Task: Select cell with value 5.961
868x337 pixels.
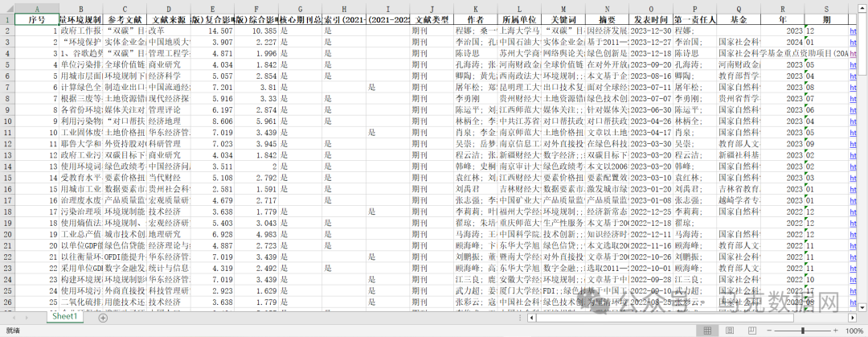Action: click(x=257, y=121)
